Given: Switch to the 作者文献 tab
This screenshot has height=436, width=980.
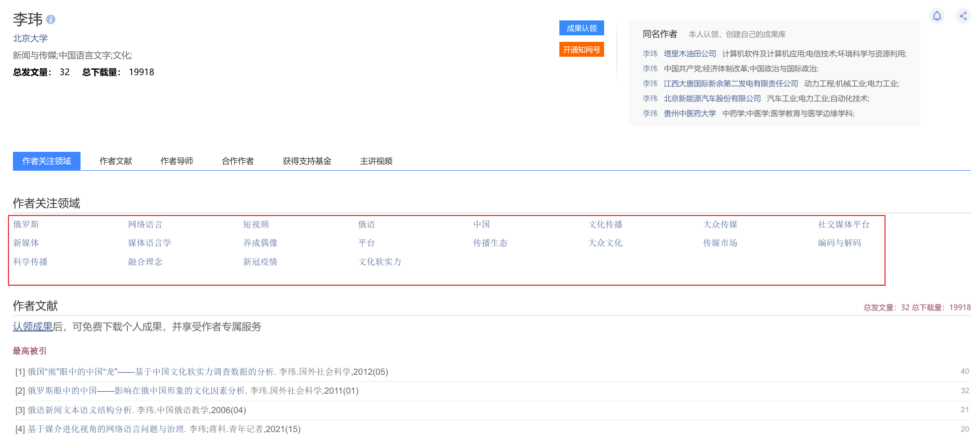Looking at the screenshot, I should [116, 161].
